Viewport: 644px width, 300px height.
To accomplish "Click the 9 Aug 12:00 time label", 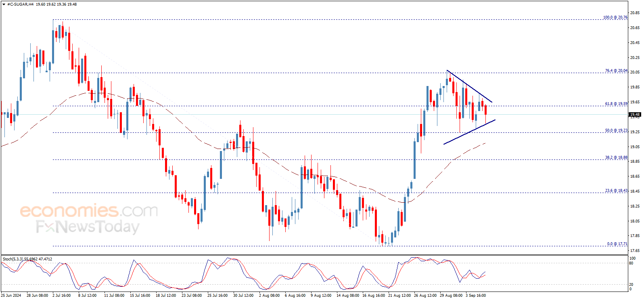I will [321, 296].
